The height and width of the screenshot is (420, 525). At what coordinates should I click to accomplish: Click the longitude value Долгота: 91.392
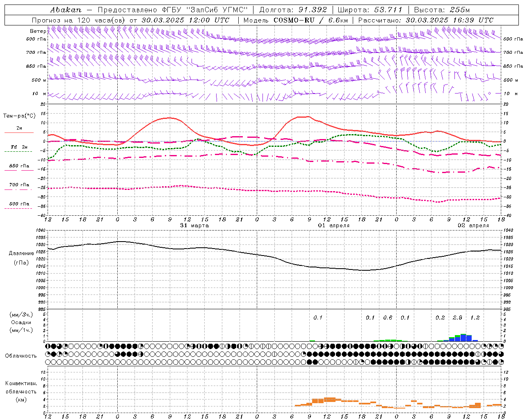click(x=293, y=10)
